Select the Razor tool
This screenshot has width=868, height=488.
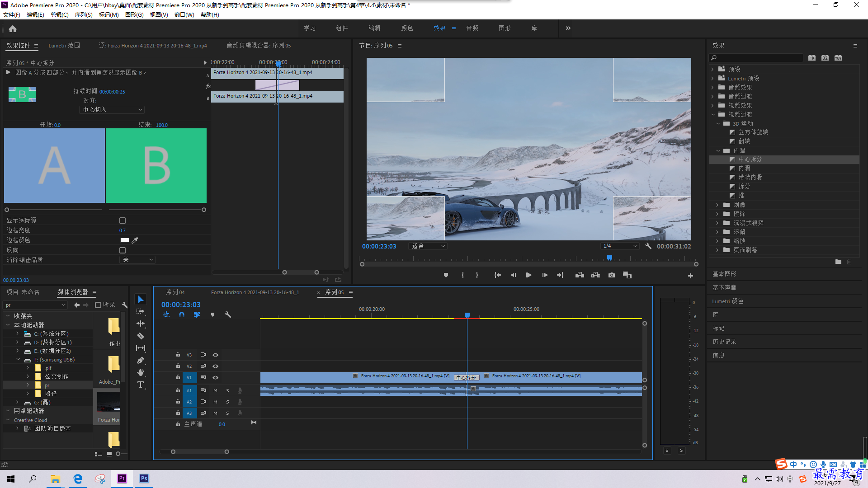pyautogui.click(x=141, y=336)
